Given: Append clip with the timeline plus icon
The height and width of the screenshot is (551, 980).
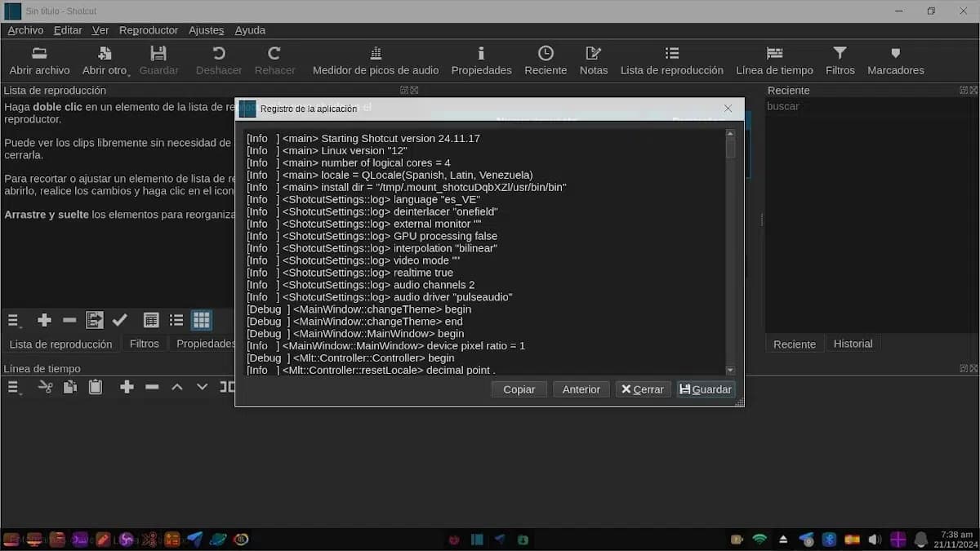Looking at the screenshot, I should tap(127, 387).
